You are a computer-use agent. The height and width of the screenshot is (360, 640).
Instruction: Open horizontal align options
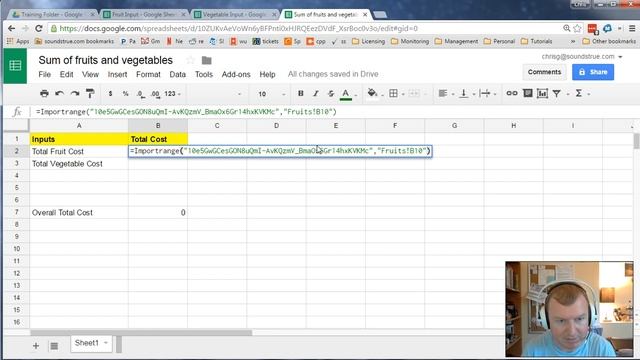[x=443, y=93]
